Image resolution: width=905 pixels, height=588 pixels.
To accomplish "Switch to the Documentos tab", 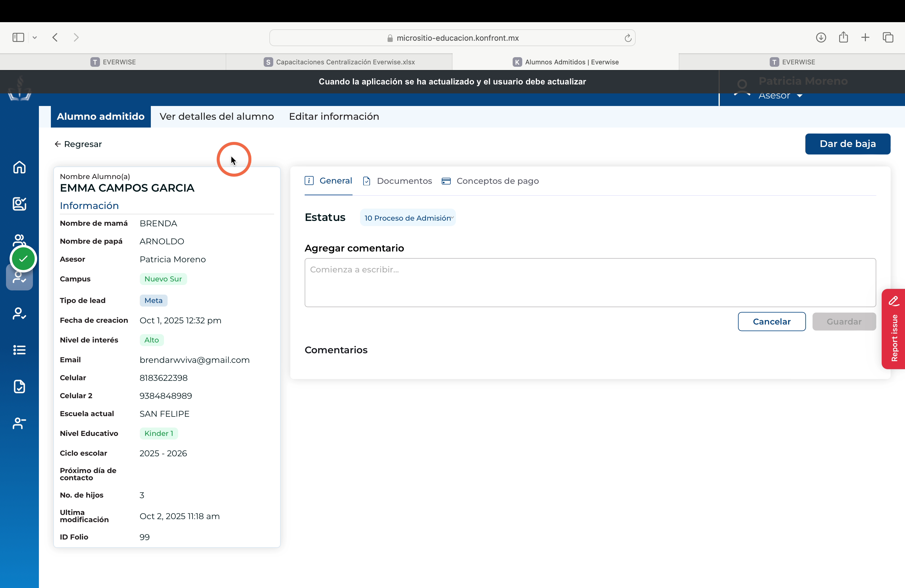I will [397, 181].
